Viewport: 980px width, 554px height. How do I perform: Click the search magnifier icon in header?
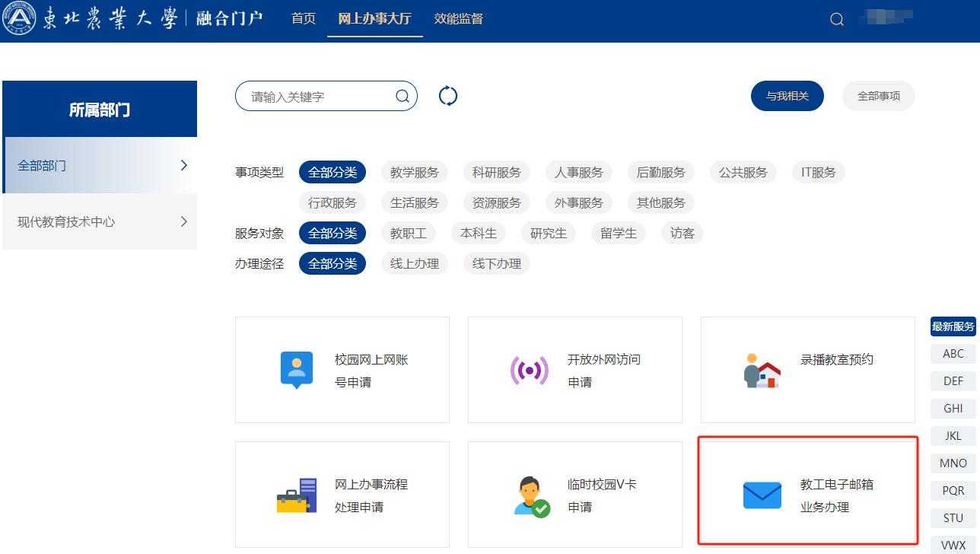pos(837,20)
